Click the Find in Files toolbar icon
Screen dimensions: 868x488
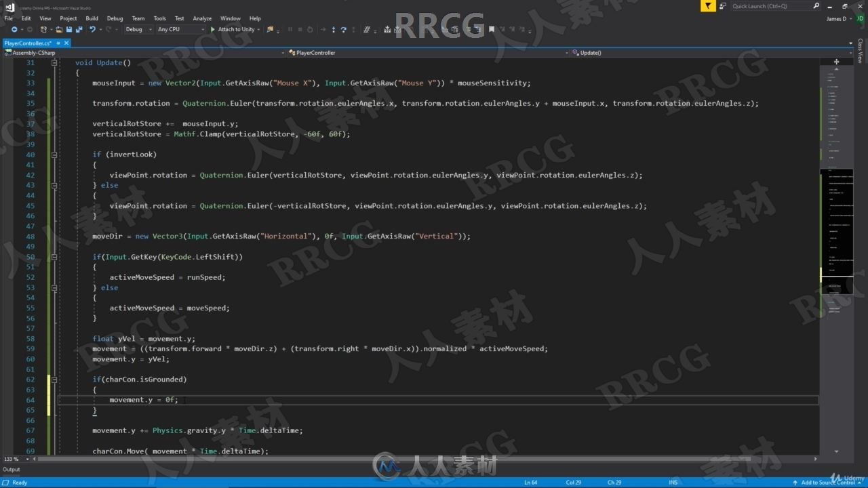[269, 29]
